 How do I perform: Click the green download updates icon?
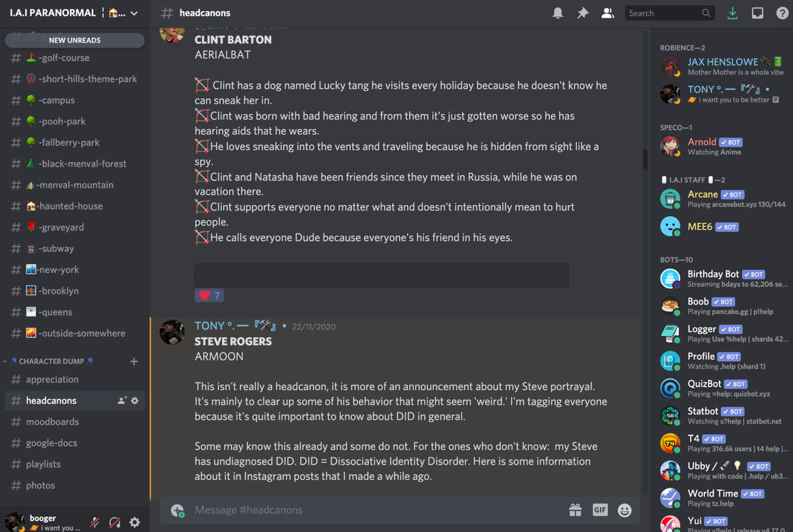[x=732, y=13]
